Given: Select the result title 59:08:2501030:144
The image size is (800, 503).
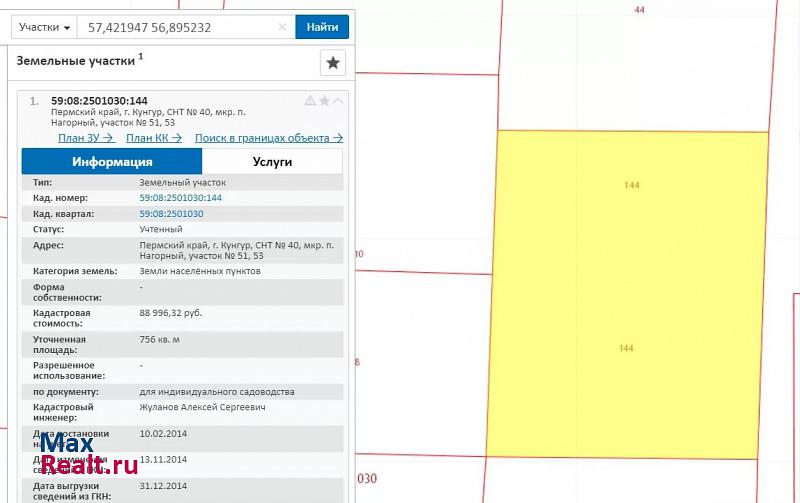Looking at the screenshot, I should [x=99, y=101].
